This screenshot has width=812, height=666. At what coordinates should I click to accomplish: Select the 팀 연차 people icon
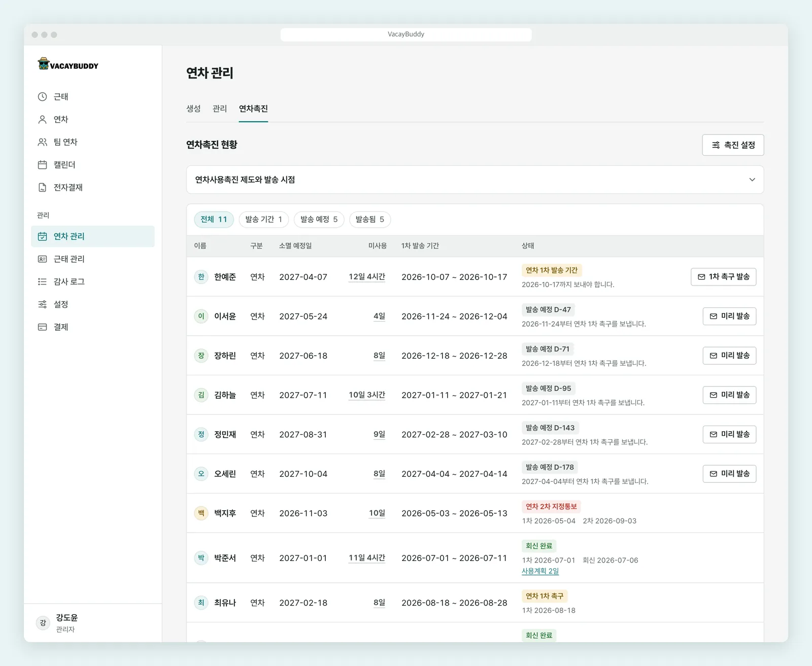[x=43, y=142]
